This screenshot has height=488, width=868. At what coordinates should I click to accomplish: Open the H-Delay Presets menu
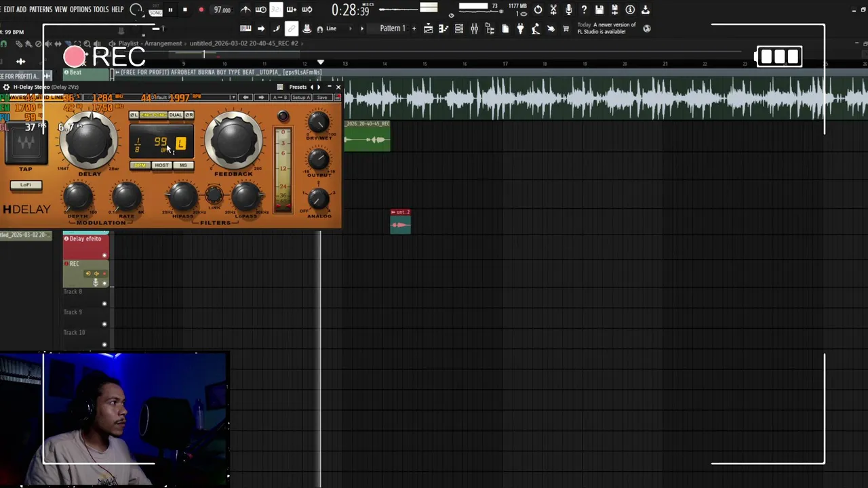298,87
